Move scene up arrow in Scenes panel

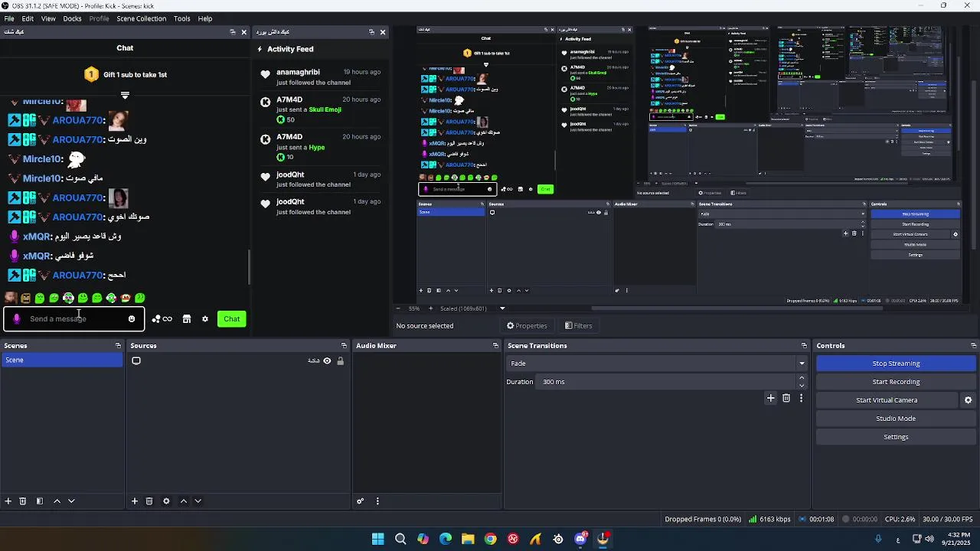click(57, 501)
